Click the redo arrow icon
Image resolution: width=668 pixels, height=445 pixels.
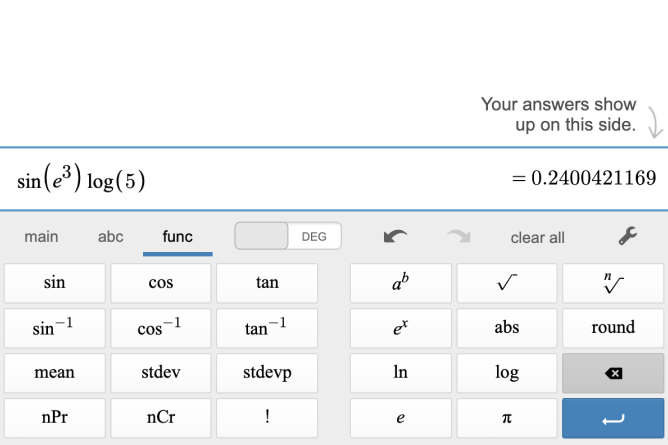458,237
